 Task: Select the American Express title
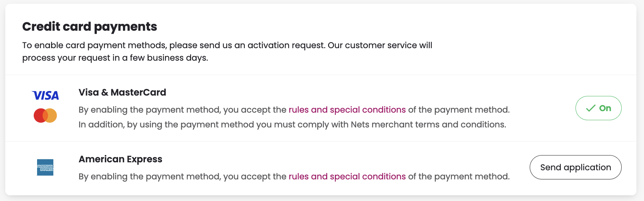click(120, 159)
